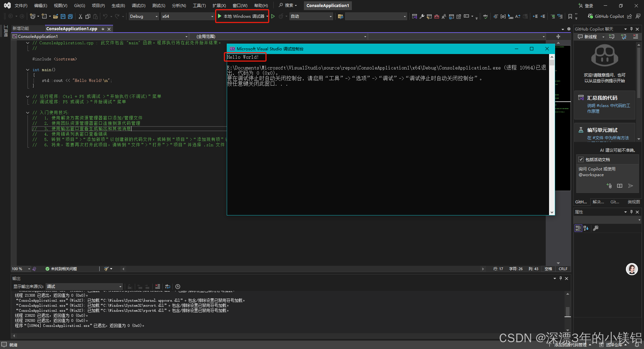Screen dimensions: 644x349
Task: Click the uncomment selected lines icon
Action: pyautogui.click(x=560, y=16)
